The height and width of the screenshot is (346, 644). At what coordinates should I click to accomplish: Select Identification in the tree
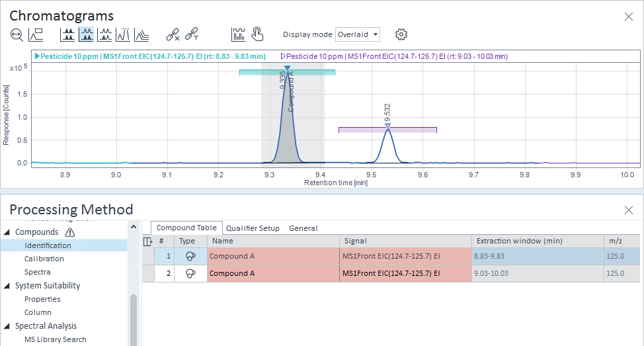48,245
